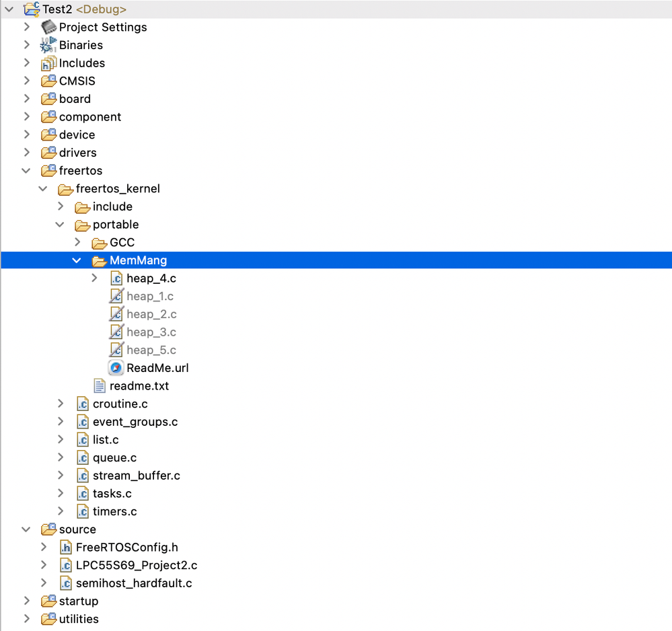
Task: Collapse the MemMang folder
Action: (77, 260)
